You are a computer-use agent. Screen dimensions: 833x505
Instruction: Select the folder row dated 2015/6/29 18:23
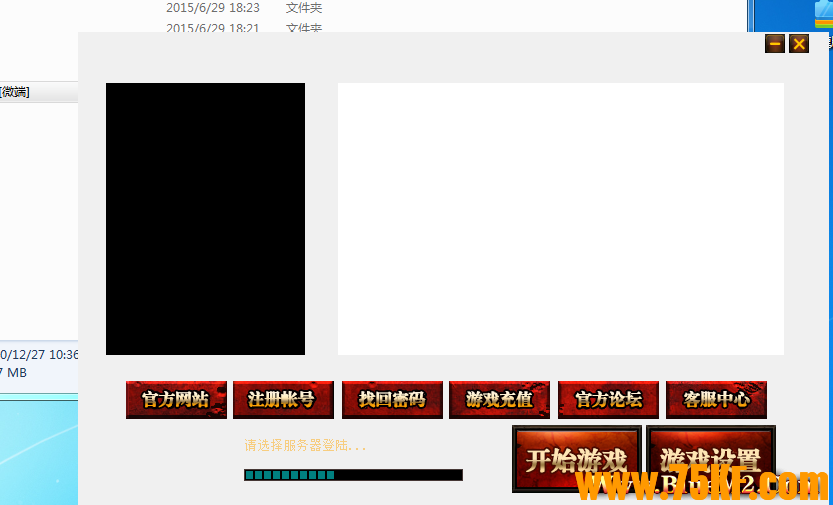(213, 8)
